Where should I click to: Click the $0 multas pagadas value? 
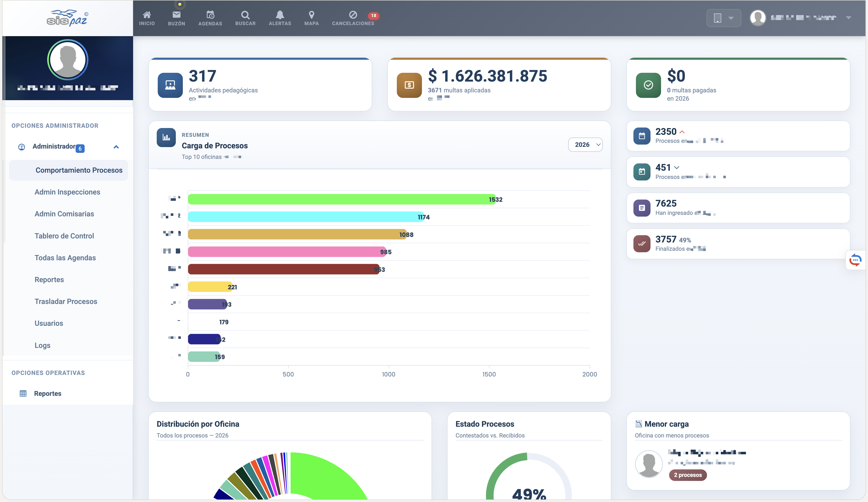tap(676, 76)
